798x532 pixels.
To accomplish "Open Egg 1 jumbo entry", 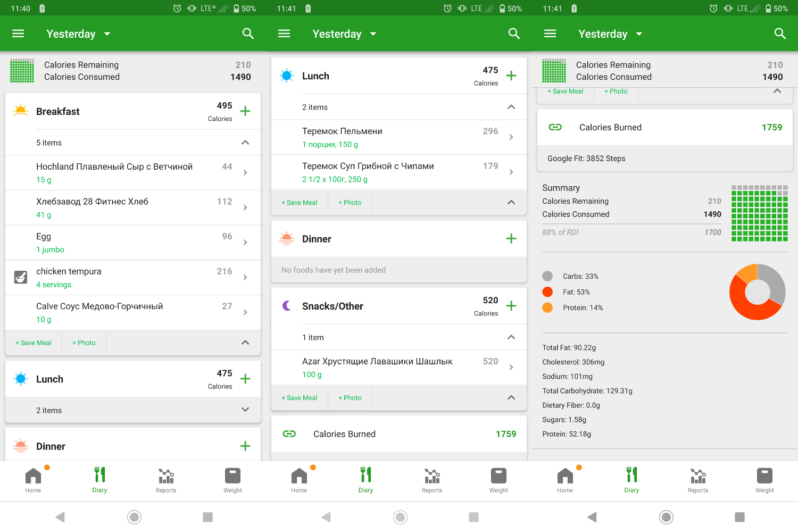I will (133, 242).
